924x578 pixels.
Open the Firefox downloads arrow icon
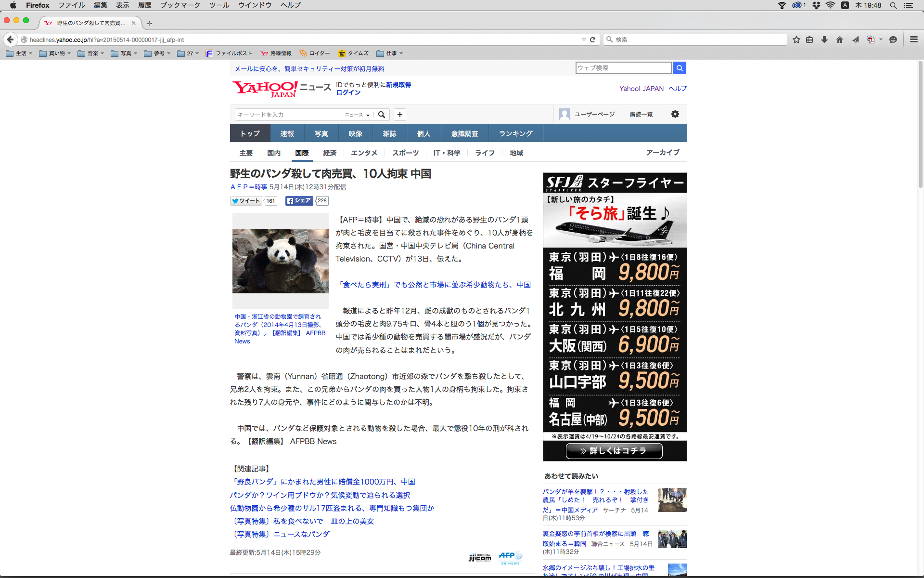tap(824, 39)
